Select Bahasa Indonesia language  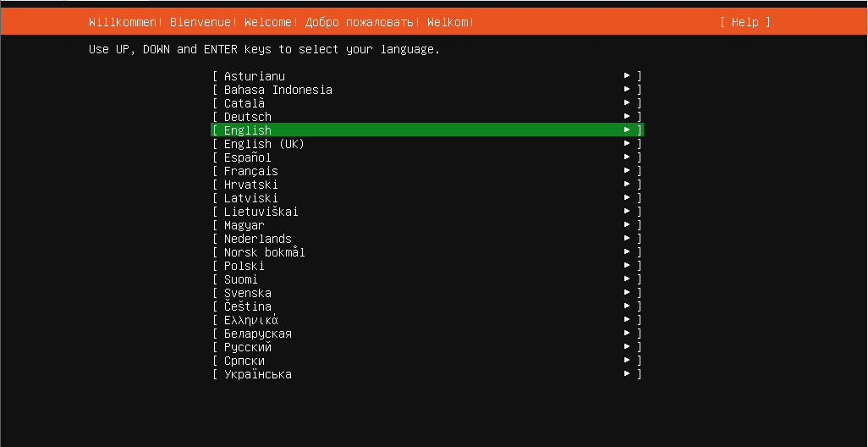[x=278, y=90]
